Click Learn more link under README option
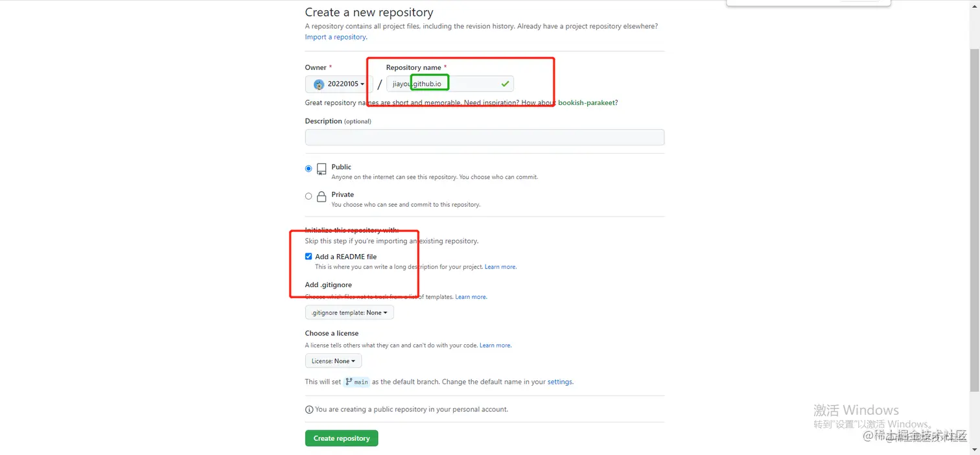Viewport: 980px width, 455px height. pos(500,267)
